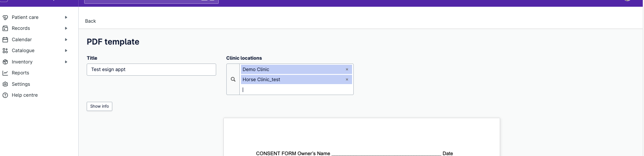644x156 pixels.
Task: Click the Records folder icon
Action: (x=5, y=29)
